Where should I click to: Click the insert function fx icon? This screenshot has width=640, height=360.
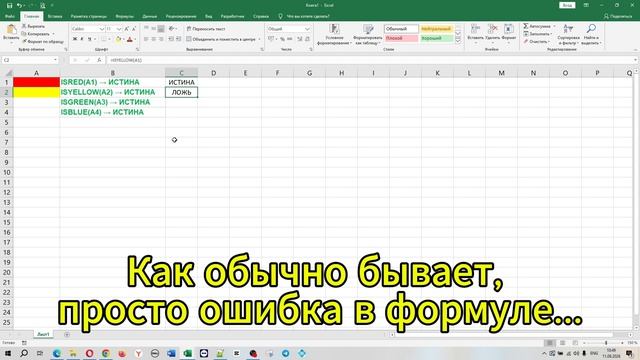click(x=99, y=60)
